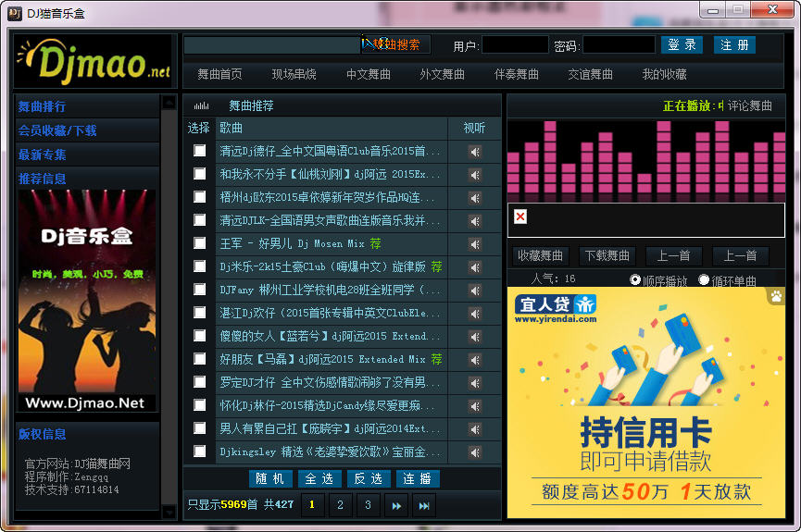The width and height of the screenshot is (801, 532).
Task: Preview Djkingsley 精选 with speaker icon
Action: click(x=475, y=452)
